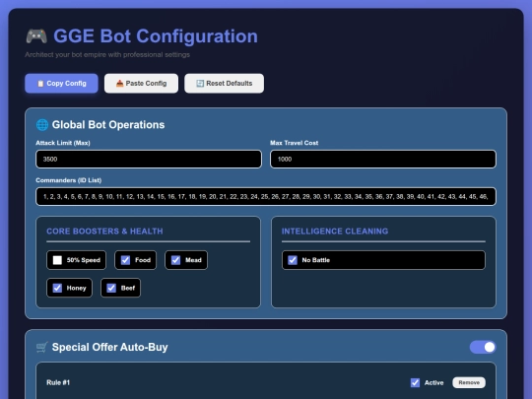
Task: Enable the 50% Speed checkbox
Action: (57, 260)
